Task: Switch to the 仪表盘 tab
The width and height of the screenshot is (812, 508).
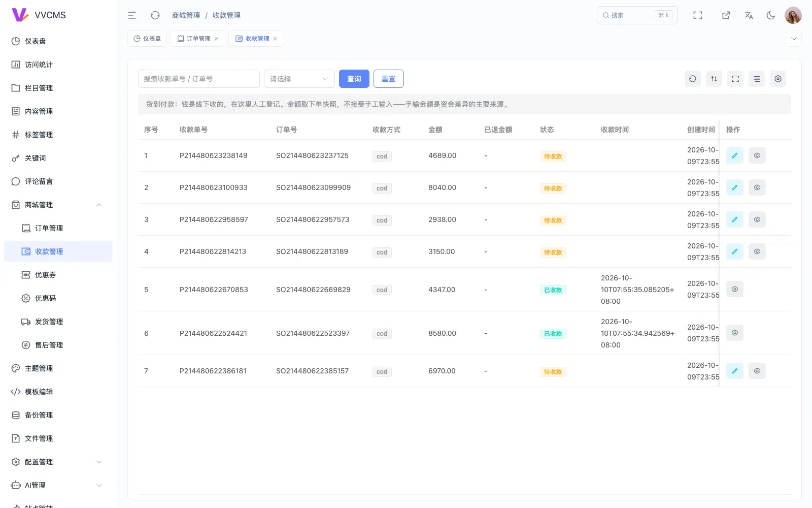Action: tap(147, 39)
